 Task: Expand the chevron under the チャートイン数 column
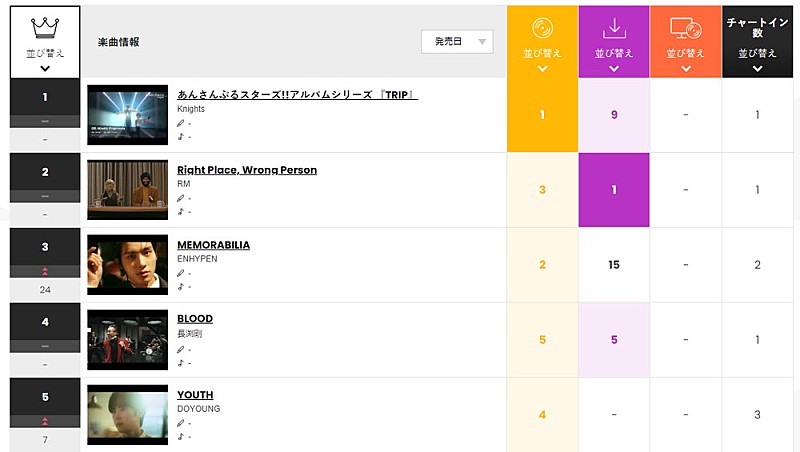point(757,69)
